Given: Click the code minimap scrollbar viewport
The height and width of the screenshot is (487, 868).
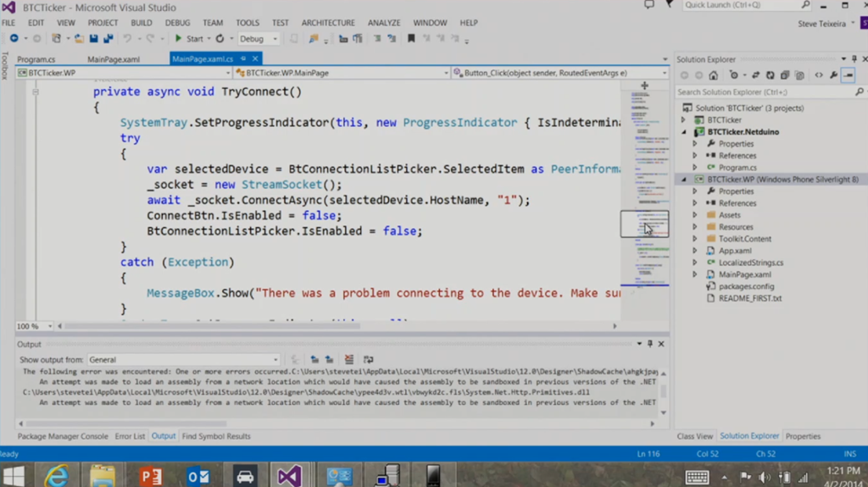Looking at the screenshot, I should 644,224.
